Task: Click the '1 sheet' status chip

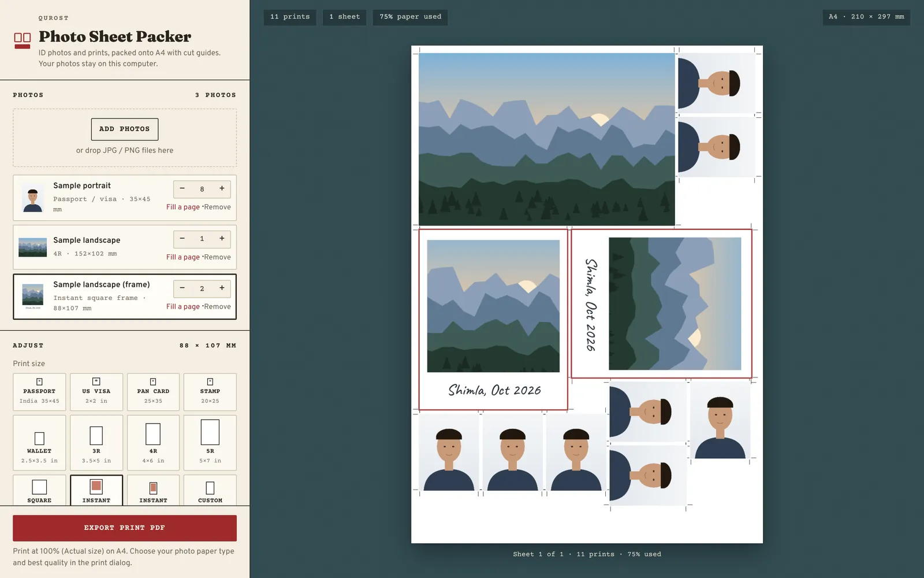Action: pyautogui.click(x=344, y=17)
